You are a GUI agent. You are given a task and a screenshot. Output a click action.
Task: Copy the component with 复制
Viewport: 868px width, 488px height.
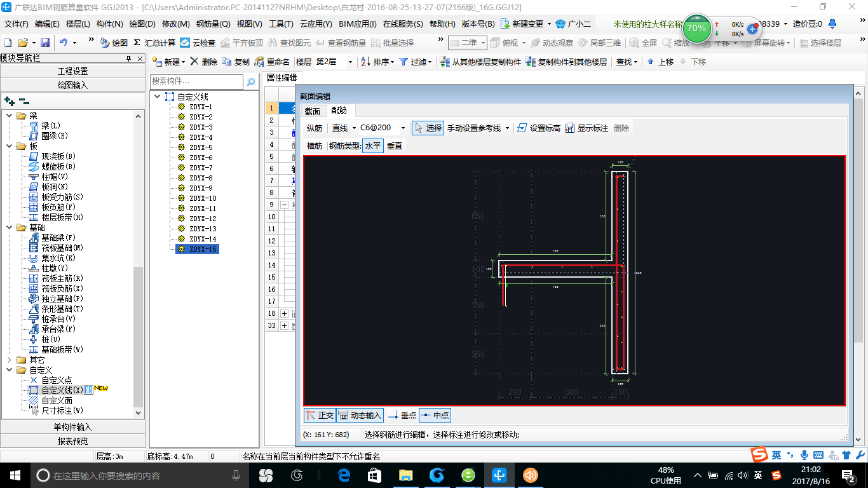[x=236, y=62]
